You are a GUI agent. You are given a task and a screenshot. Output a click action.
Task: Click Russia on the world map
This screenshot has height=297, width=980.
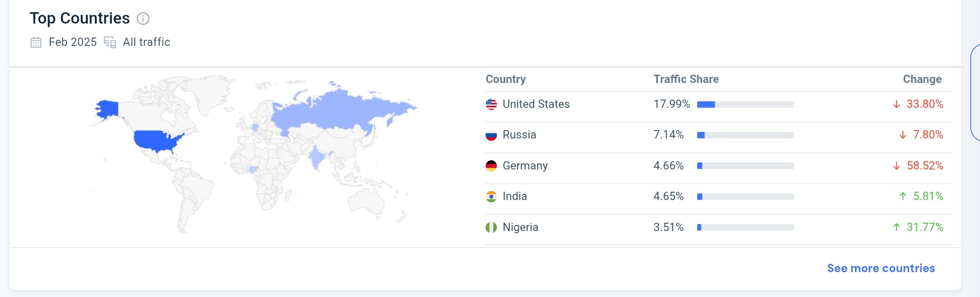pos(341,109)
